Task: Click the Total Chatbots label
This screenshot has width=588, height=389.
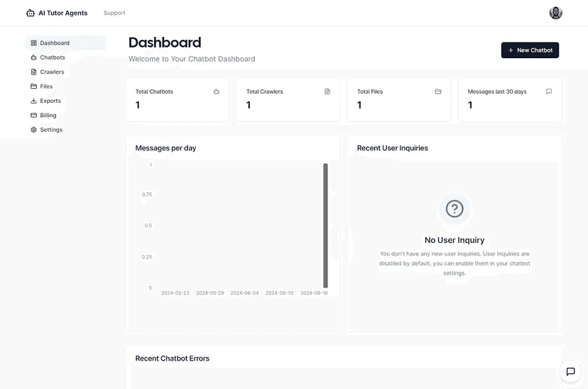Action: pyautogui.click(x=154, y=92)
